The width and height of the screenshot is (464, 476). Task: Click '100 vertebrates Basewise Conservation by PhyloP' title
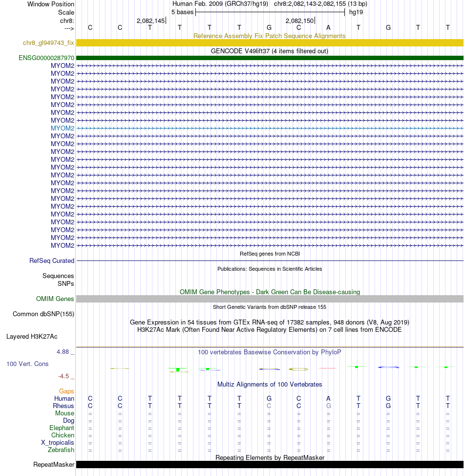tap(270, 352)
